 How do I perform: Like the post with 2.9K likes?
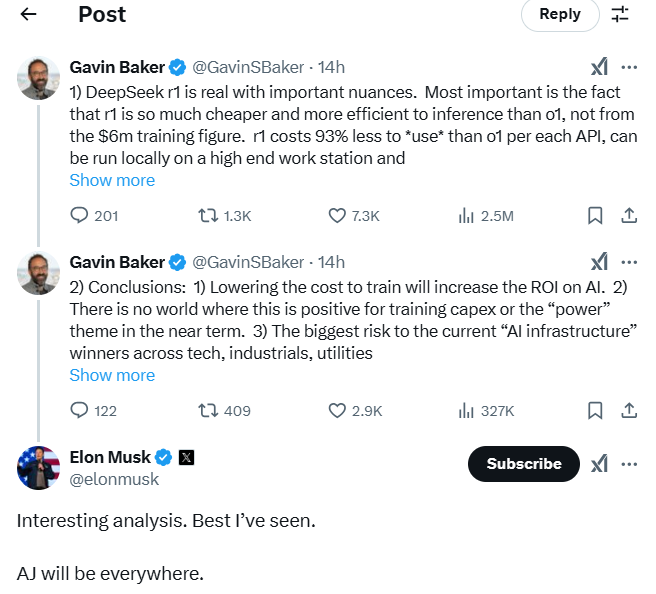pos(338,411)
